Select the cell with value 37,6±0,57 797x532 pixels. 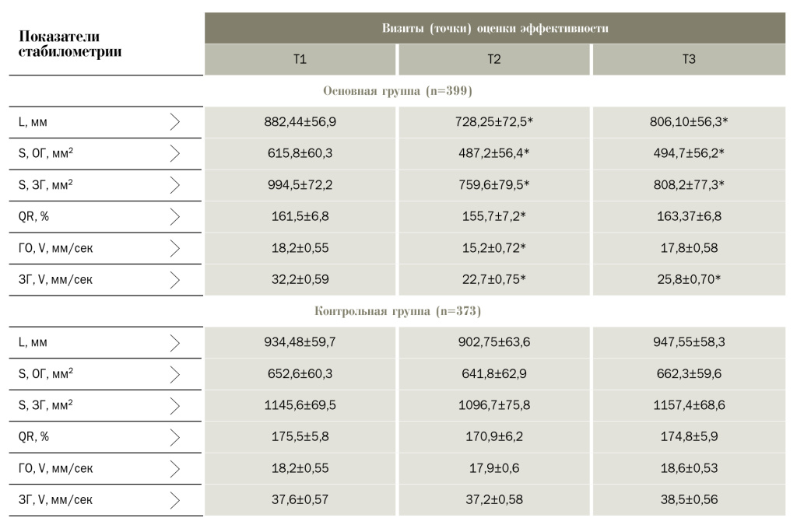[300, 499]
